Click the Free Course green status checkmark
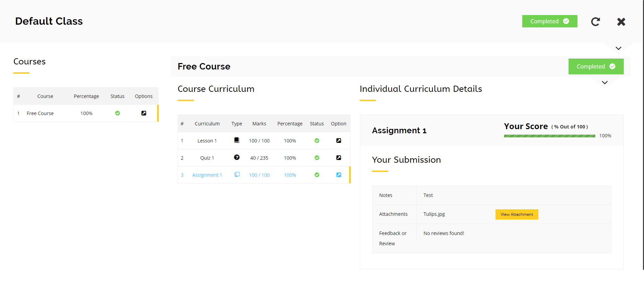644x285 pixels. pyautogui.click(x=117, y=113)
